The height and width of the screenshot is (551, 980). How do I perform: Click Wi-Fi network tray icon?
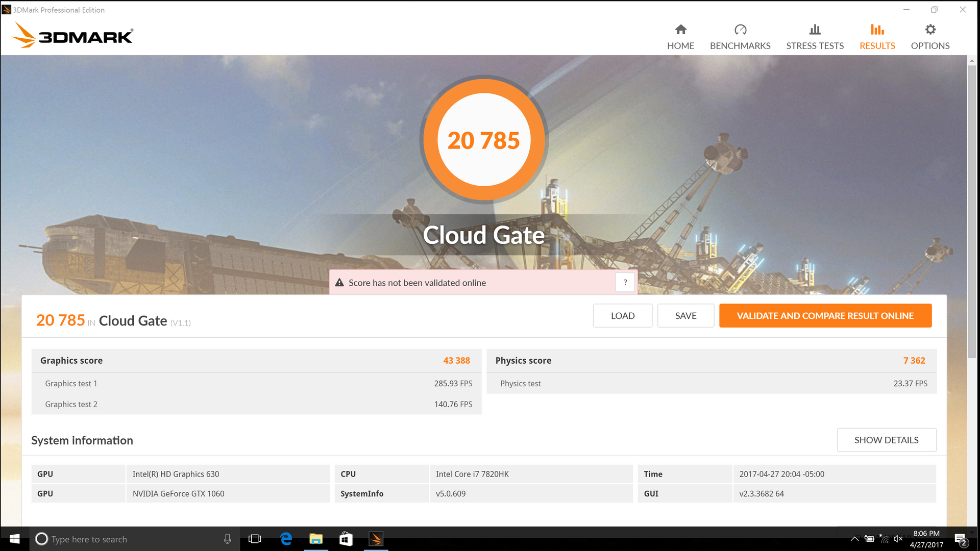(x=884, y=539)
